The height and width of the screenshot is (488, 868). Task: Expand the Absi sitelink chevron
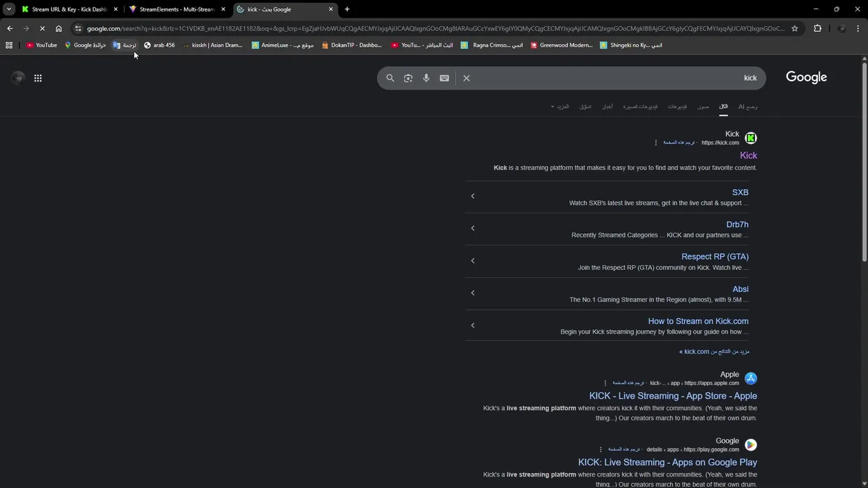pyautogui.click(x=473, y=293)
